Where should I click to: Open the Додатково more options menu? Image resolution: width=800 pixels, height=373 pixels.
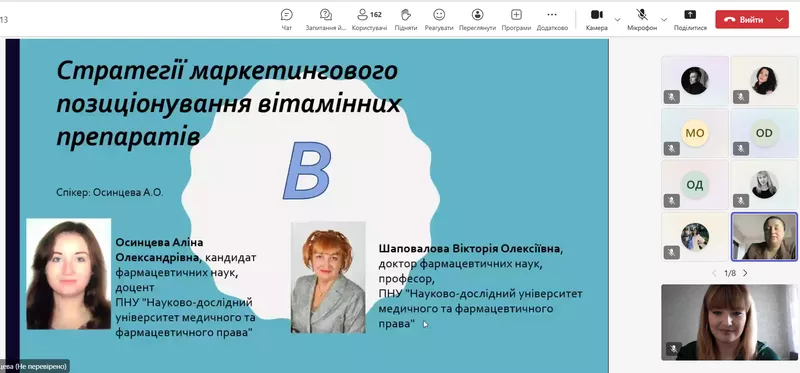pyautogui.click(x=552, y=19)
